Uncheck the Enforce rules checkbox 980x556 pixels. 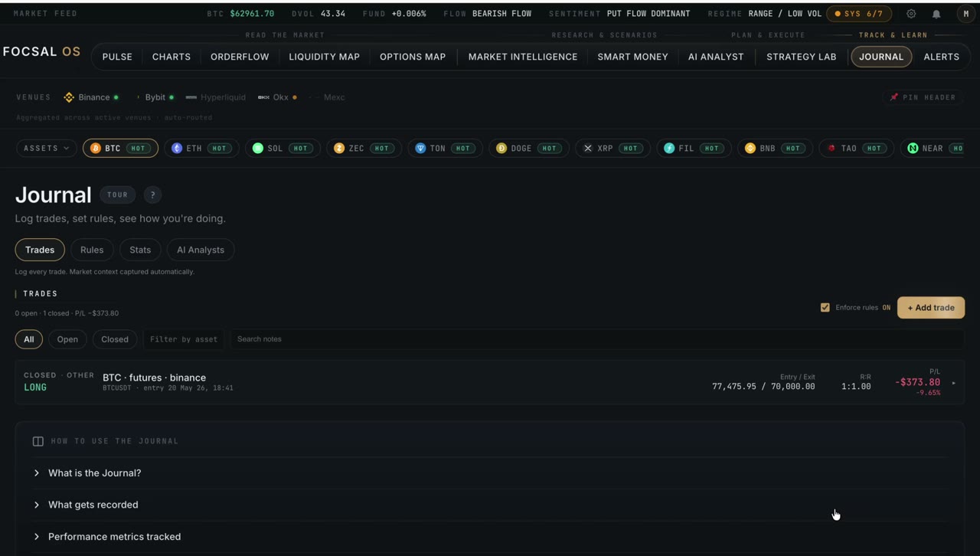point(825,307)
